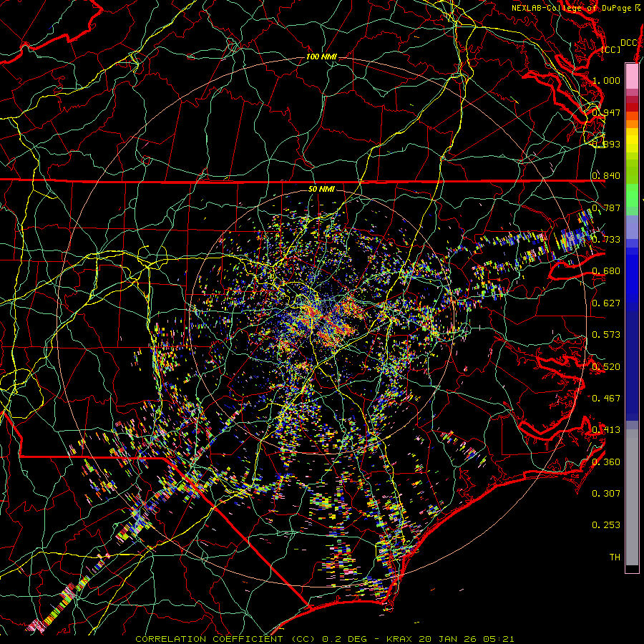The width and height of the screenshot is (644, 644).
Task: Click the 100 NMI range ring label
Action: (321, 57)
